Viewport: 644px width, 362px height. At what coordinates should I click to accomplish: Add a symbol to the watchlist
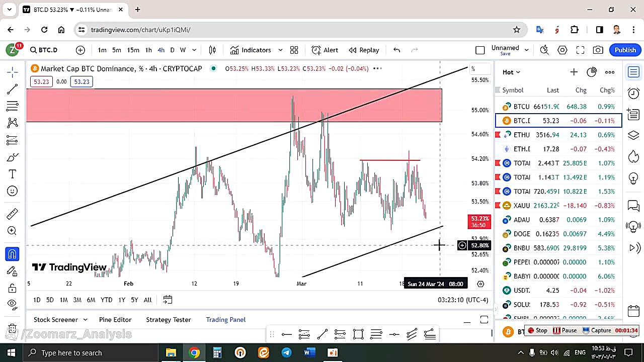[574, 72]
